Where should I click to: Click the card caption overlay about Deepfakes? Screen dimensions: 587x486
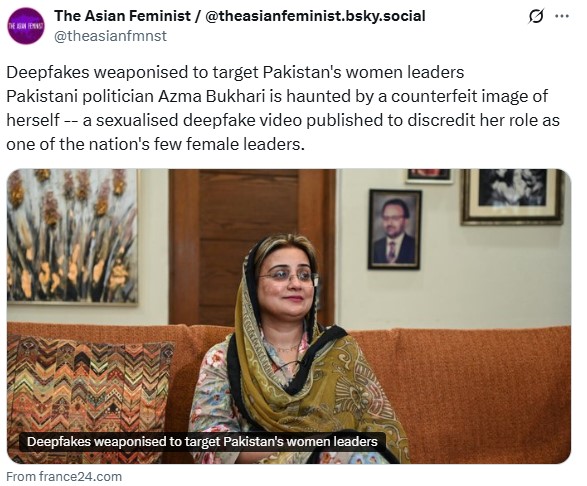click(x=202, y=442)
